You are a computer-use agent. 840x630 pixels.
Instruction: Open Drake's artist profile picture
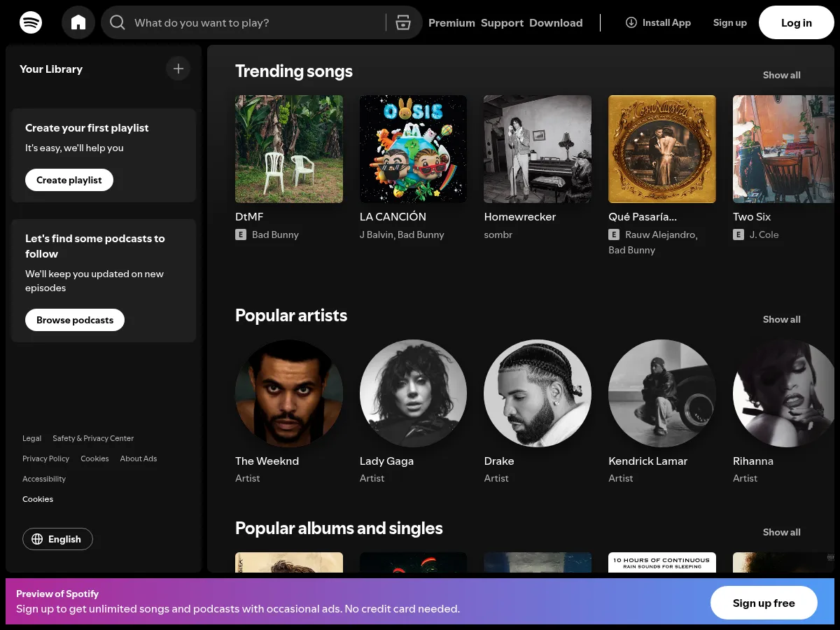tap(538, 393)
